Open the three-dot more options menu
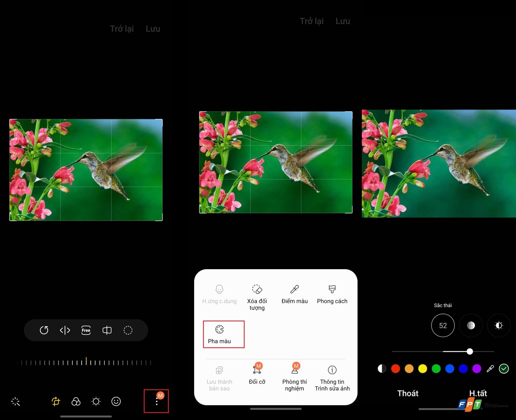The height and width of the screenshot is (420, 516). coord(157,401)
